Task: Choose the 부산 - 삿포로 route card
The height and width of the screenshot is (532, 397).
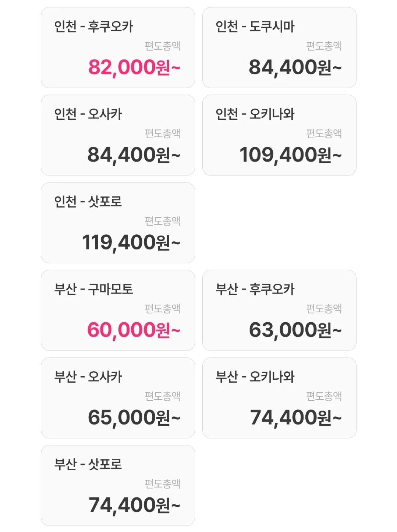Action: (118, 485)
